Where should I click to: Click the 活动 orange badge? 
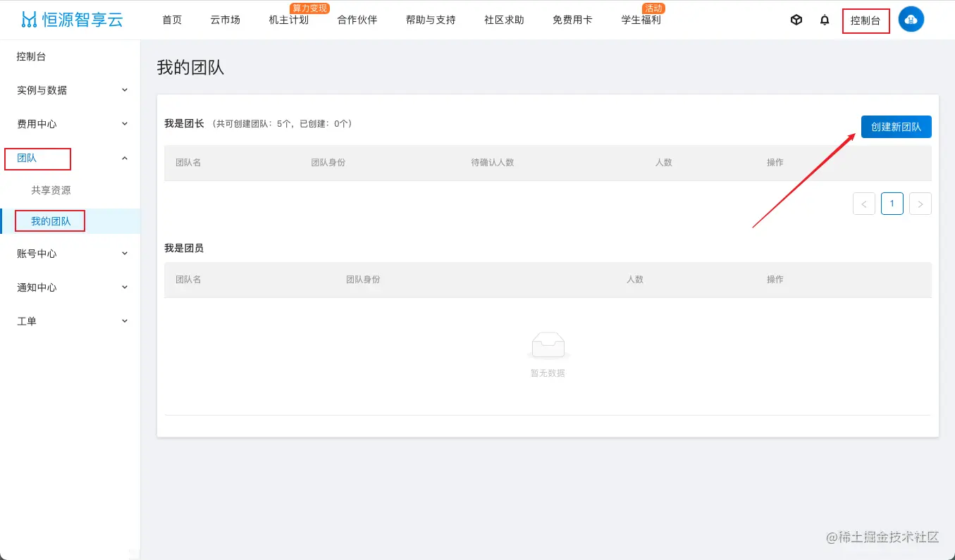point(653,8)
